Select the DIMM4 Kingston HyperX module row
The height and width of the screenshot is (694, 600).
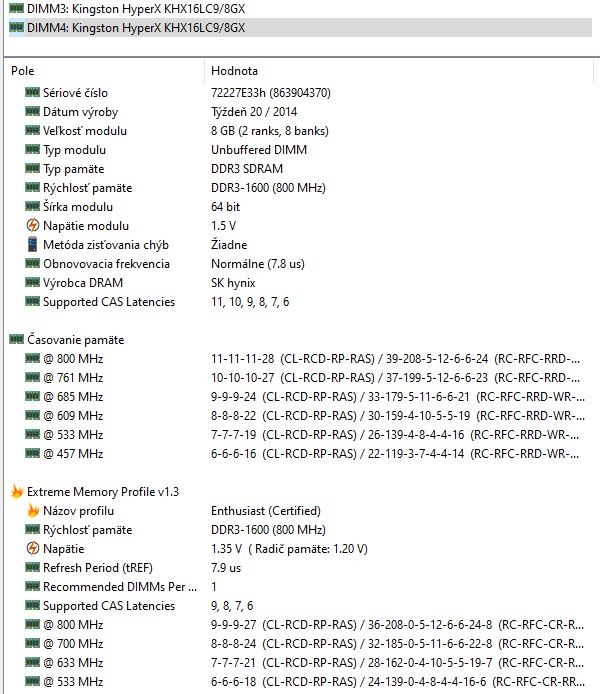pos(300,27)
